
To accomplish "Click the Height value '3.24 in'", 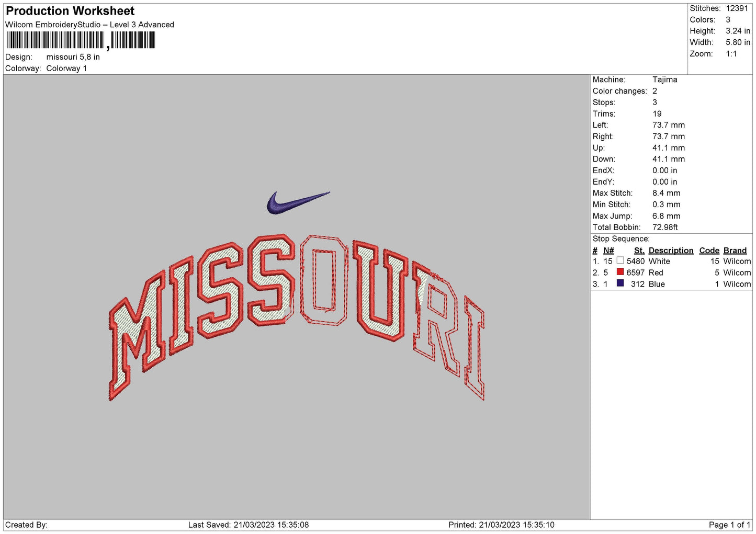I will 738,31.
